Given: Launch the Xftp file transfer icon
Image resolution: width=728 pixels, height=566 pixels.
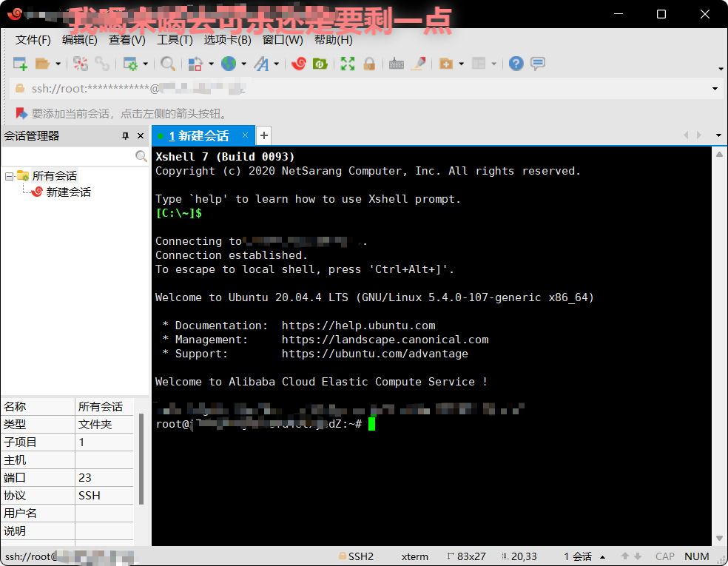Looking at the screenshot, I should 321,64.
